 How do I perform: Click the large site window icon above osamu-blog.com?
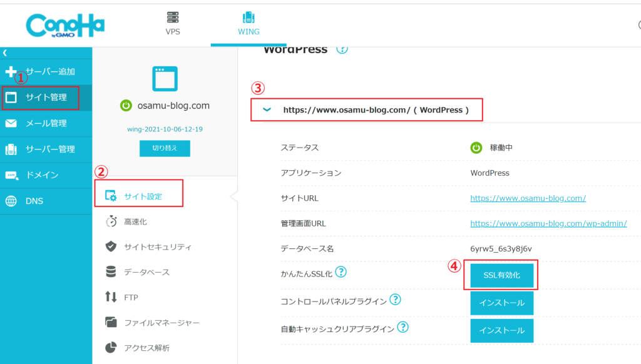coord(165,78)
